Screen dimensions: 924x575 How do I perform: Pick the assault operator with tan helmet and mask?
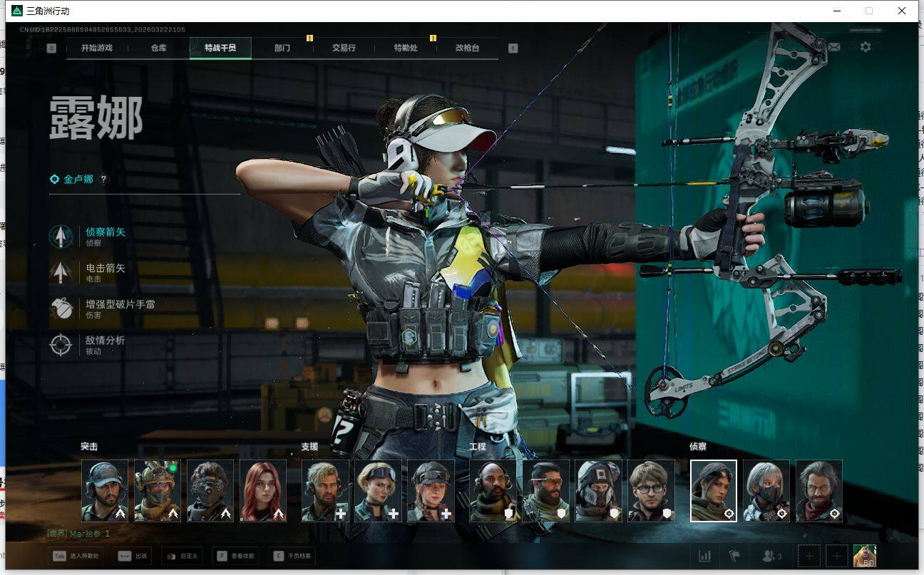(158, 491)
